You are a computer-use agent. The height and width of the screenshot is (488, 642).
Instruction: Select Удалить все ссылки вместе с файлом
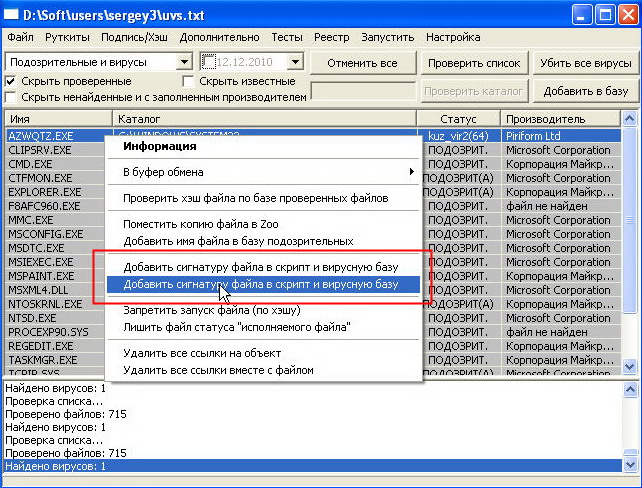point(264,370)
